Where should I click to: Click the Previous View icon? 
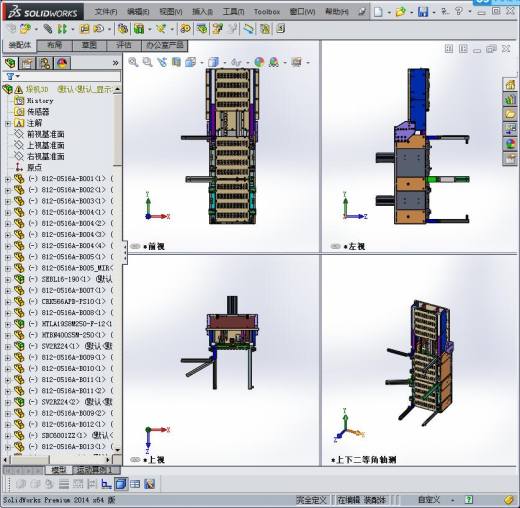pyautogui.click(x=162, y=62)
